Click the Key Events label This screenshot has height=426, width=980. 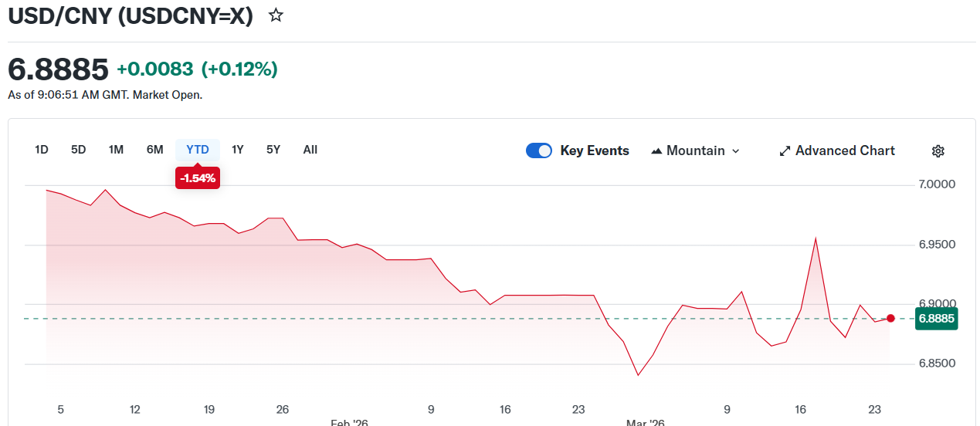[x=595, y=151]
